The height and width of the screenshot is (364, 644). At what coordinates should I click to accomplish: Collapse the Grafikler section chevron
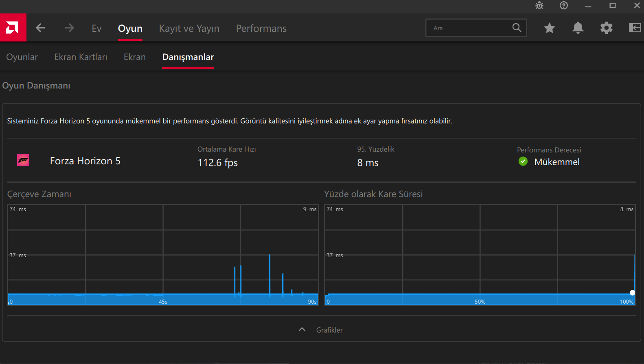302,329
